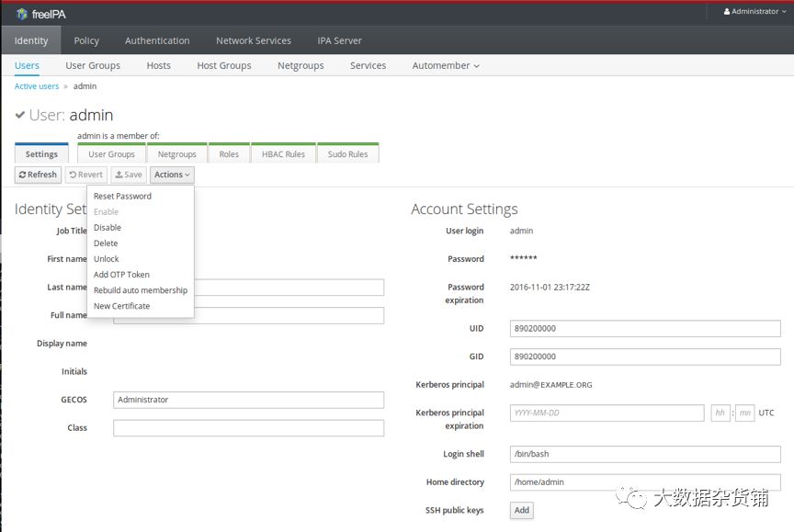The height and width of the screenshot is (532, 794).
Task: Go to the Policy navigation tab
Action: (86, 40)
